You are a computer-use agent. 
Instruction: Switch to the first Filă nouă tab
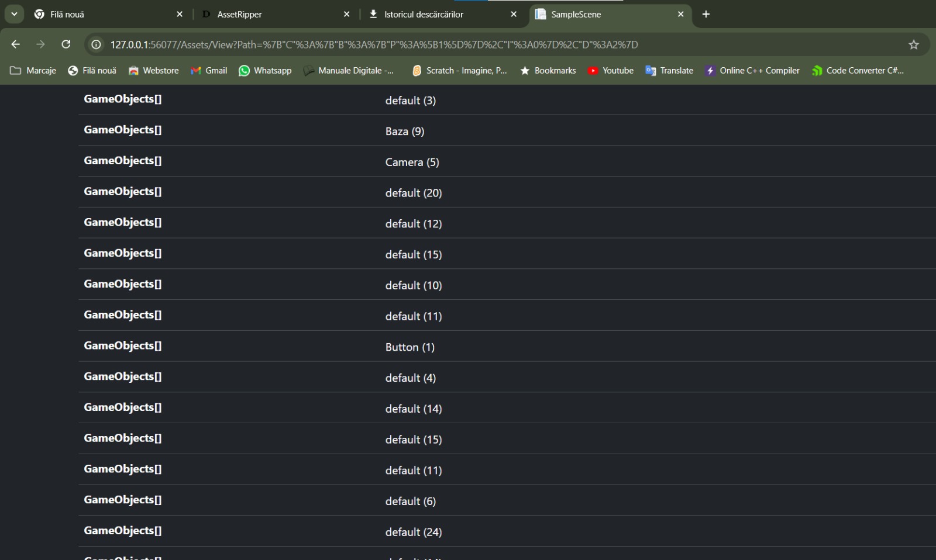(x=108, y=14)
